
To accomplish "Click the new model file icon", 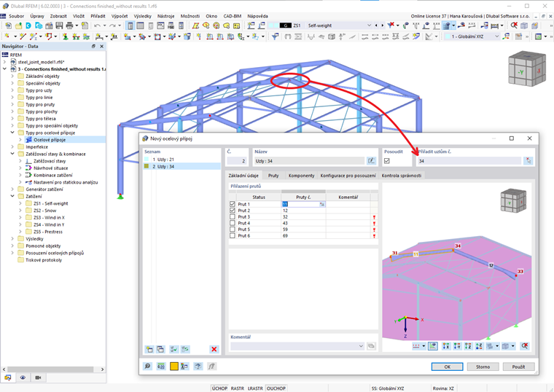I will (x=8, y=26).
